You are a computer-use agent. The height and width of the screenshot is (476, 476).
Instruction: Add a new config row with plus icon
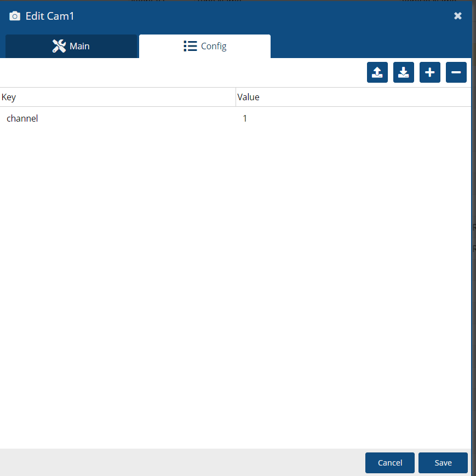pos(429,72)
